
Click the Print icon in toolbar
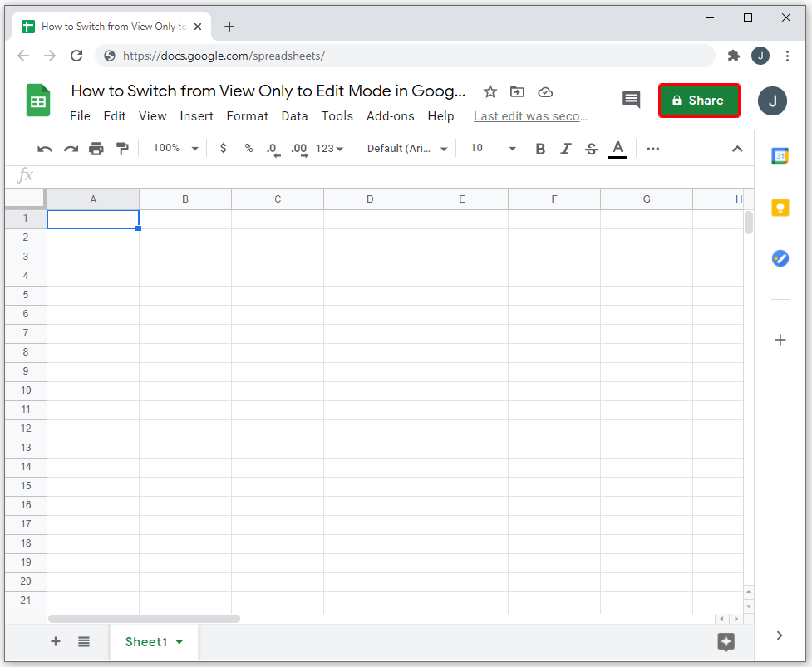96,149
